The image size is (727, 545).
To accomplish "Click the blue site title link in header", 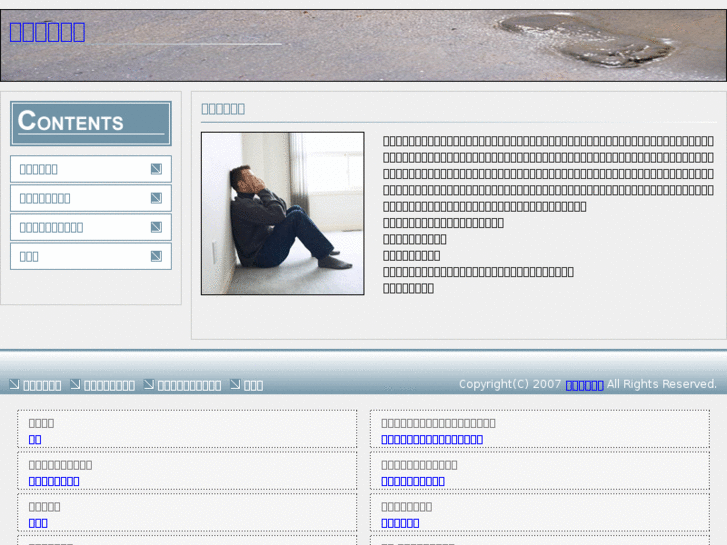I will [47, 32].
